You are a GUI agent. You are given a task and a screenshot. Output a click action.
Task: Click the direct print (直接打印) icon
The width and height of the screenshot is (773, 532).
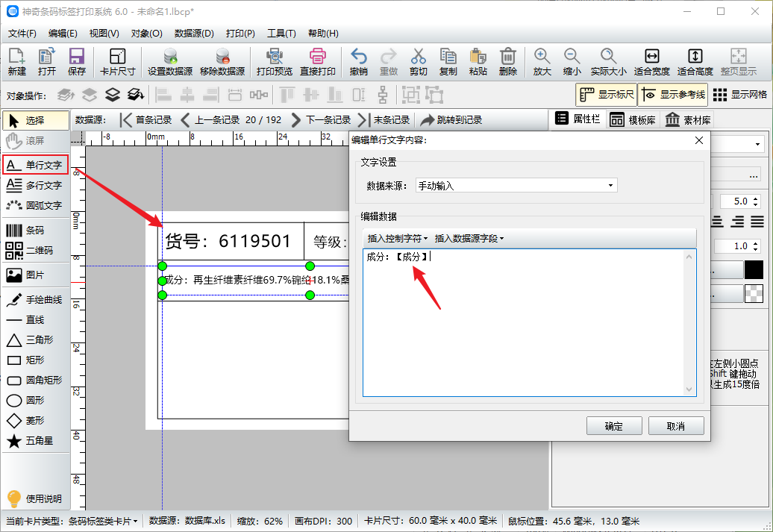coord(317,62)
